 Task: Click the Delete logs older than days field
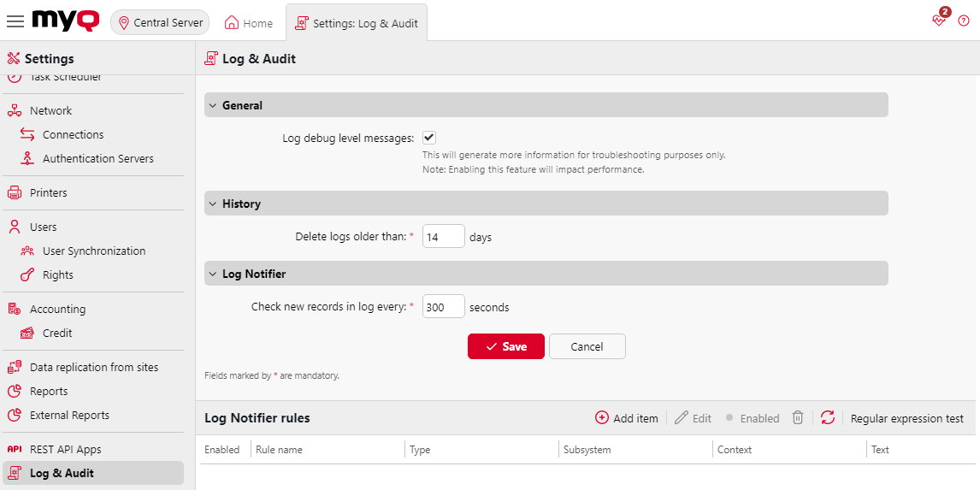click(443, 237)
